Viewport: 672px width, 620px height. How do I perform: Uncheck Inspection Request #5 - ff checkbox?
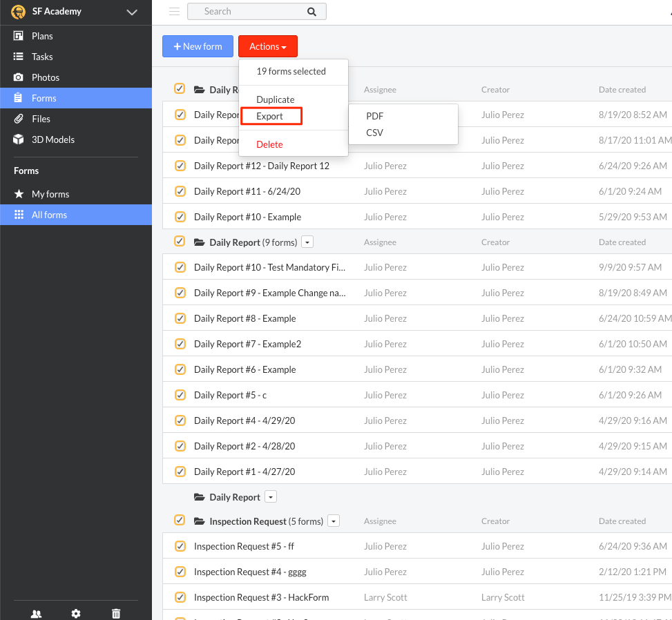(x=180, y=546)
